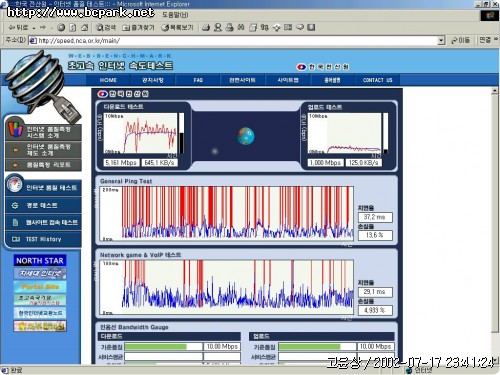Viewport: 500px width, 375px height.
Task: Open TEST History in the sidebar
Action: 43,239
